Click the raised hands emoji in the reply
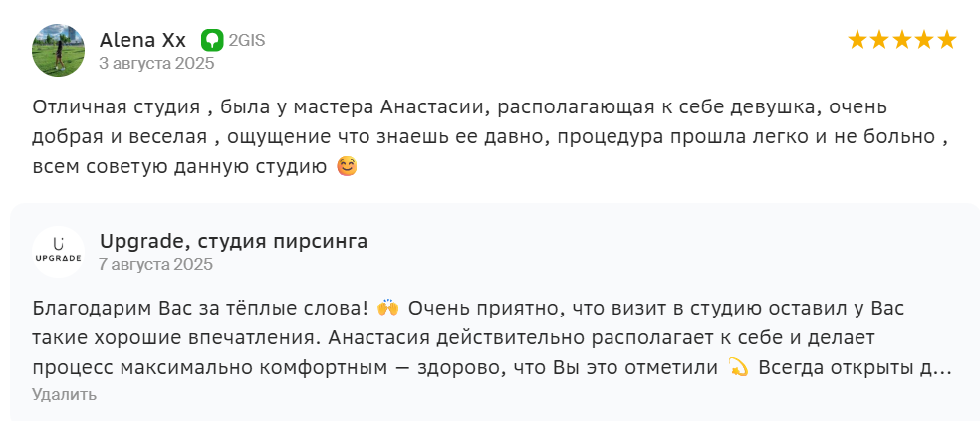This screenshot has width=980, height=421. 388,306
